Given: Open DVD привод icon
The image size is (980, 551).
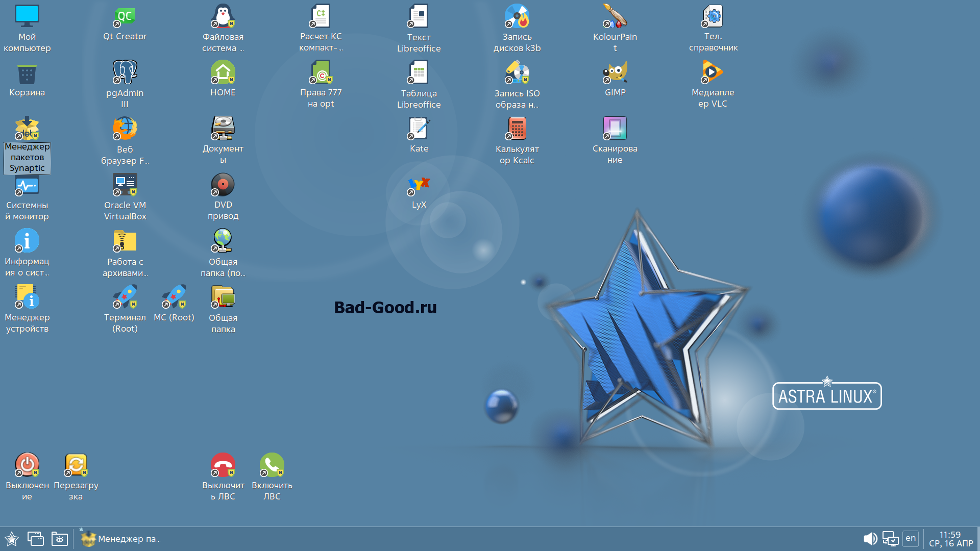Looking at the screenshot, I should point(223,185).
